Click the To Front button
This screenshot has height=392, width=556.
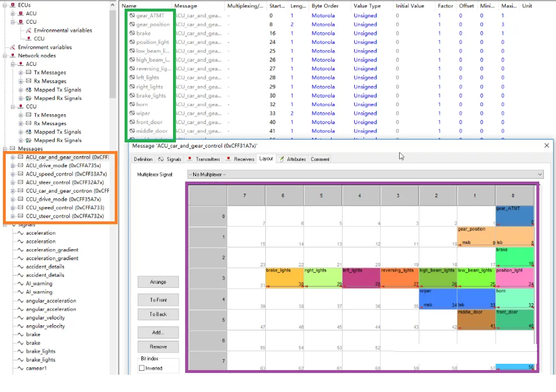158,300
